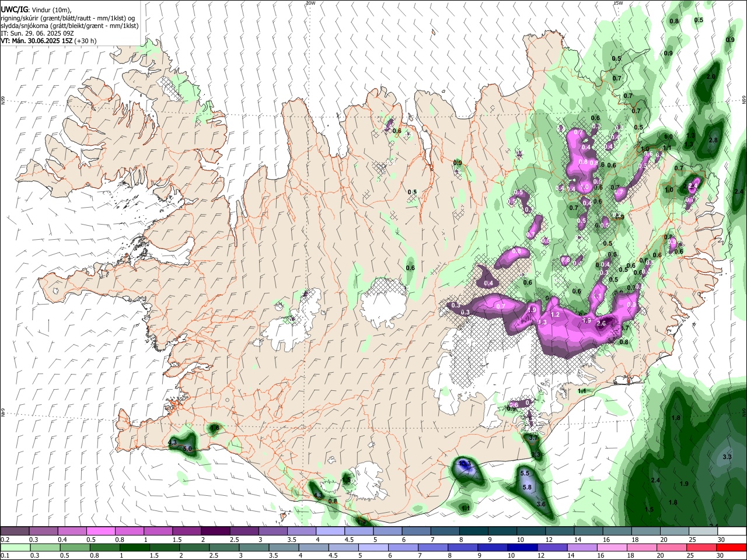Click the deep blue 10 swatch in the lower legend row

click(x=522, y=548)
